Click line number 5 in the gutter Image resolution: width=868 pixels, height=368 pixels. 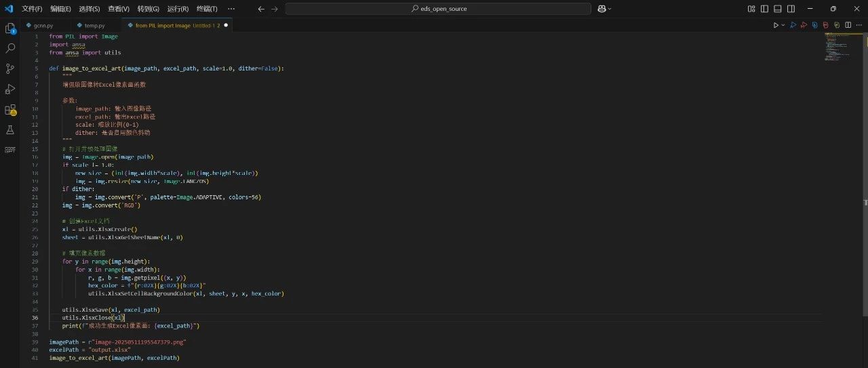click(37, 68)
